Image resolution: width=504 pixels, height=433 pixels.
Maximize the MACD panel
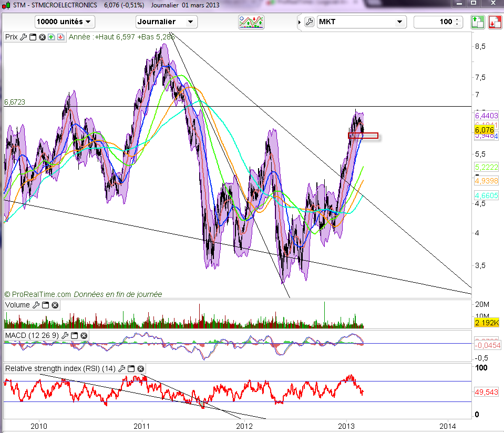click(74, 336)
